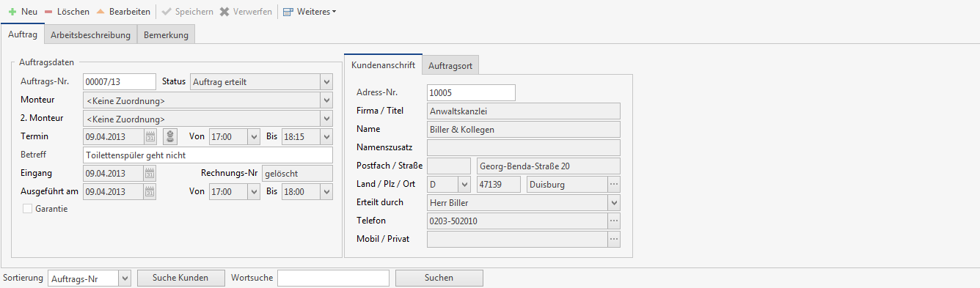Viewport: 980px width, 288px height.
Task: Open the calendar icon next to Termin date
Action: click(150, 136)
